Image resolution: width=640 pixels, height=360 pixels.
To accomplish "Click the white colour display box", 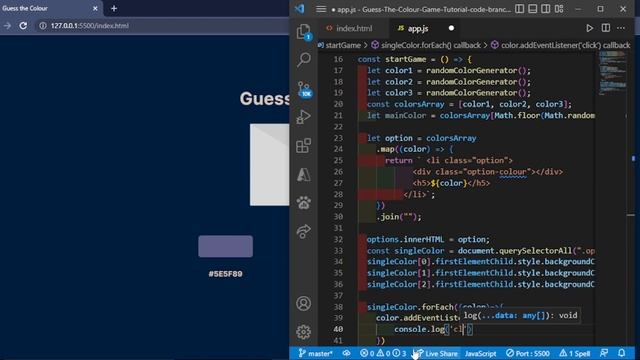I will (x=269, y=165).
